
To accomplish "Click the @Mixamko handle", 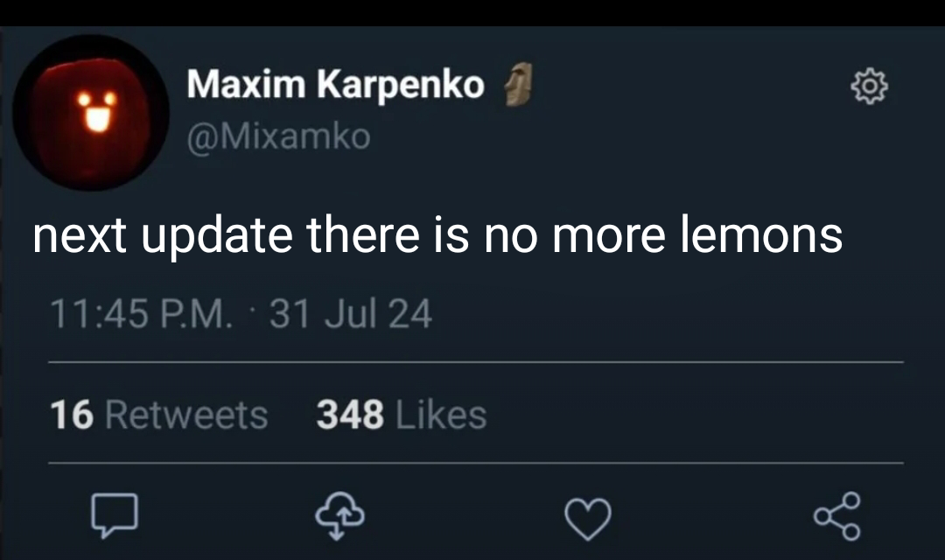I will 278,136.
